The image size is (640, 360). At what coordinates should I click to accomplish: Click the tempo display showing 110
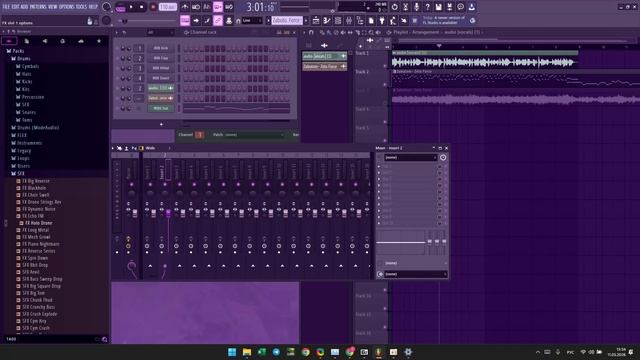click(167, 7)
